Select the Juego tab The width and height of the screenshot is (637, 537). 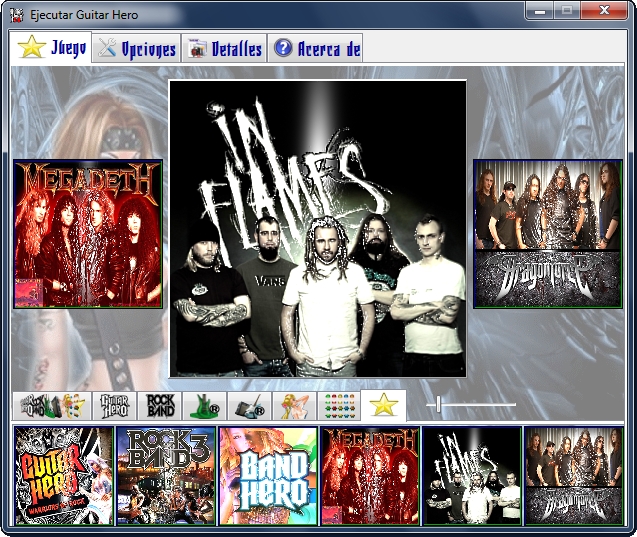pos(54,48)
